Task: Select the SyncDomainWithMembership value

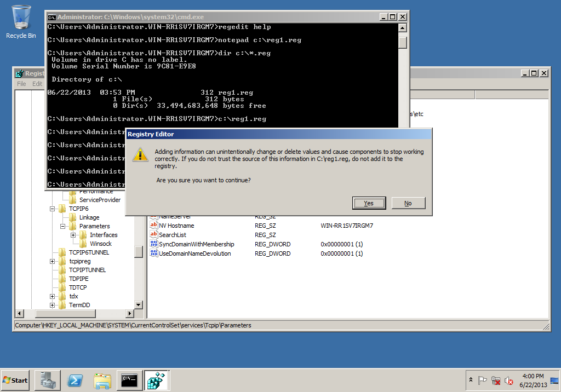Action: [196, 244]
